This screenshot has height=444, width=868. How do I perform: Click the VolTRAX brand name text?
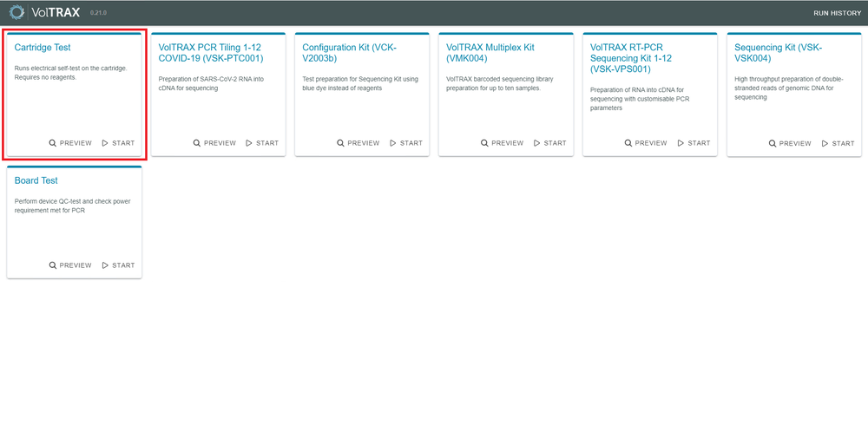(x=56, y=12)
